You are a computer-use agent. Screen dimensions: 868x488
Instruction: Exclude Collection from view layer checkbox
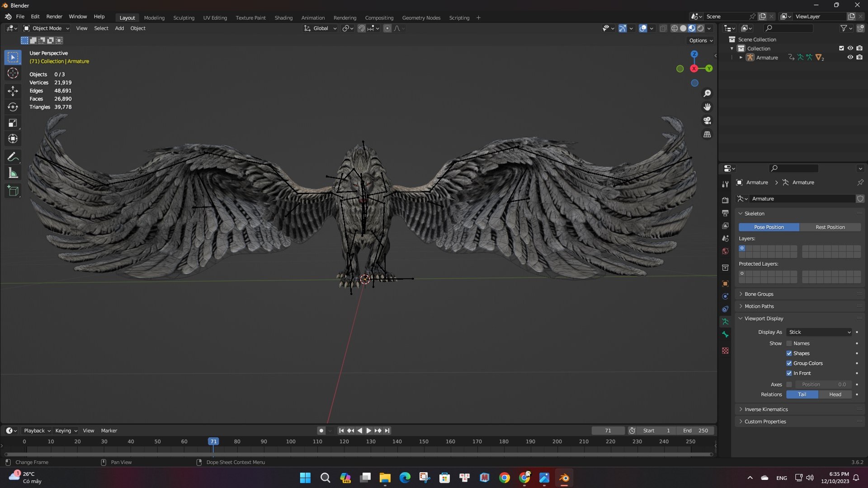coord(841,48)
